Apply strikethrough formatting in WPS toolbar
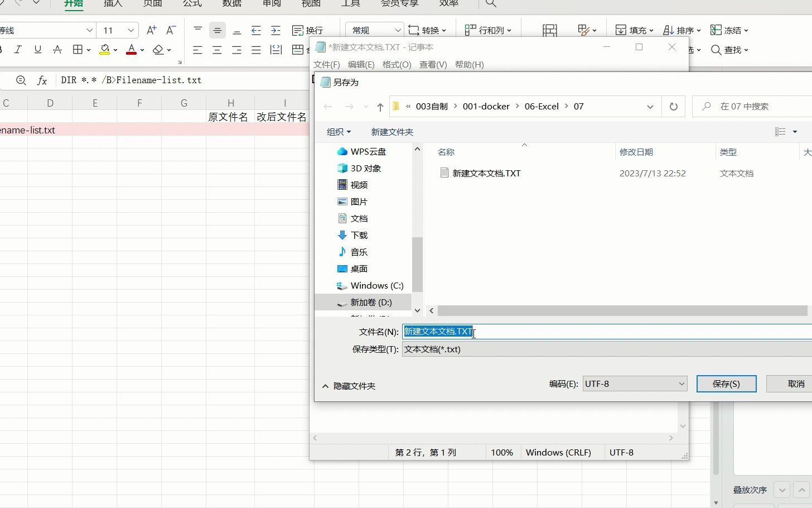This screenshot has height=508, width=812. pyautogui.click(x=57, y=50)
